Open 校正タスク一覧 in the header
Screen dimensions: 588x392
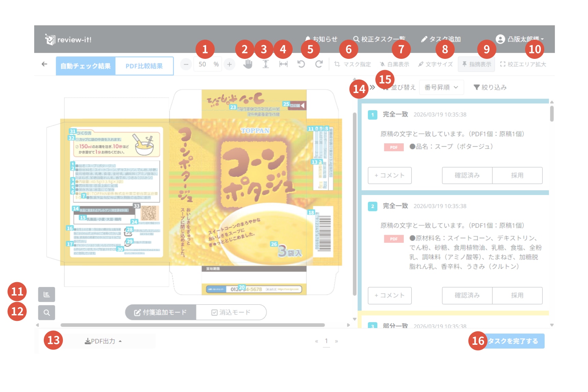(x=379, y=39)
